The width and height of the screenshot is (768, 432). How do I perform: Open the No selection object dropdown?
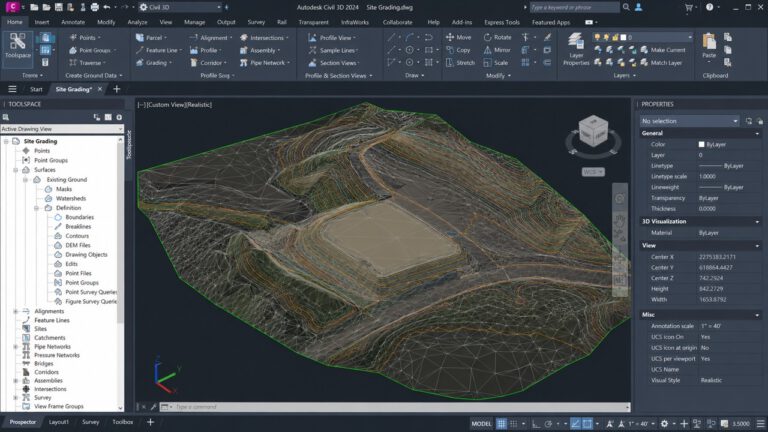[689, 121]
